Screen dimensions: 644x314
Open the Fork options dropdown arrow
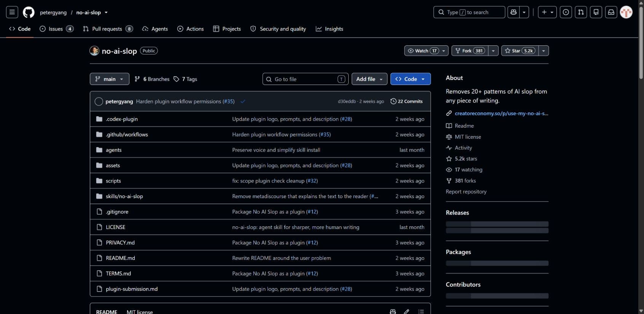coord(493,51)
